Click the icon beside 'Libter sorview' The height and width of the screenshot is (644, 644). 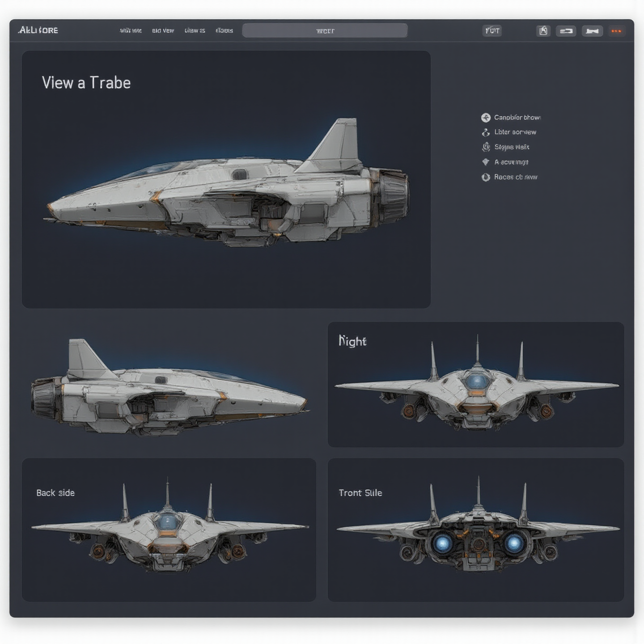click(486, 132)
